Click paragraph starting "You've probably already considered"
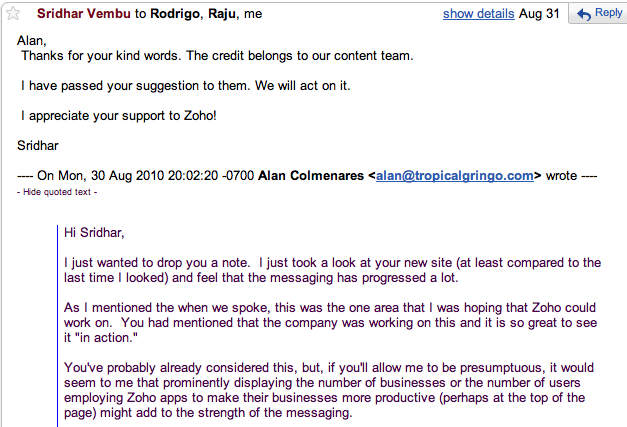Screen dimensions: 627x427 tap(330, 386)
